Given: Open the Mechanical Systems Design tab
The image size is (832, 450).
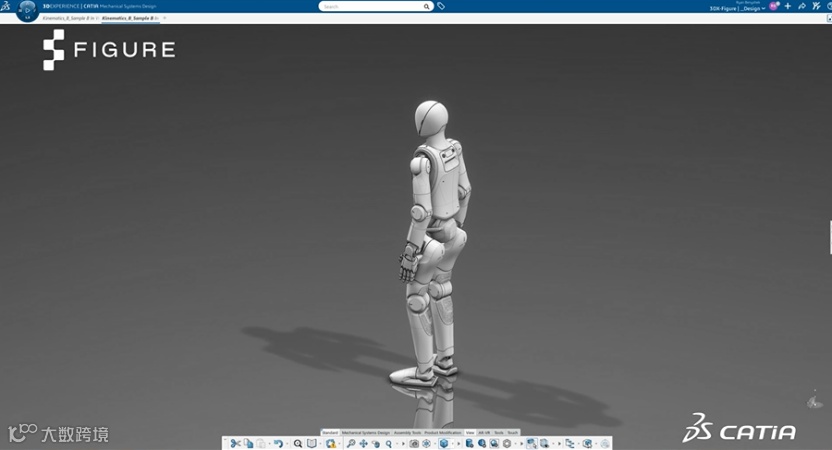Looking at the screenshot, I should [x=366, y=432].
